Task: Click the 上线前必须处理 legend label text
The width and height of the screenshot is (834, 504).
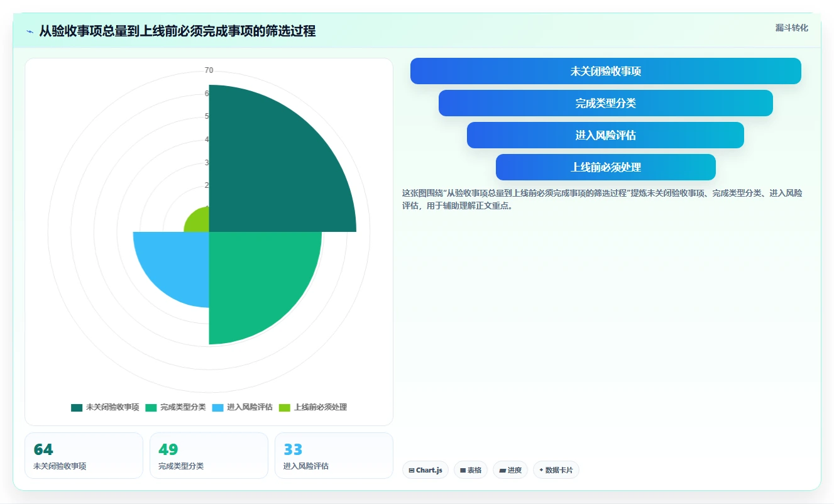Action: (x=321, y=407)
